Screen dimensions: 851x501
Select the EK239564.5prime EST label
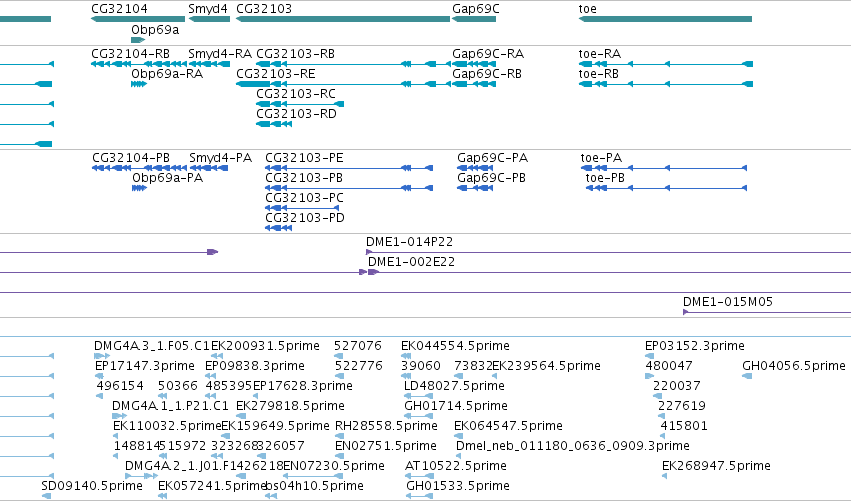(x=547, y=367)
